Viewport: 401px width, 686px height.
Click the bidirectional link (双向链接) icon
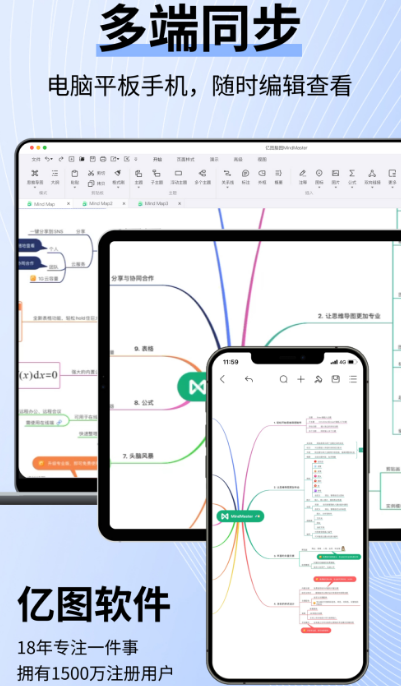[x=372, y=173]
